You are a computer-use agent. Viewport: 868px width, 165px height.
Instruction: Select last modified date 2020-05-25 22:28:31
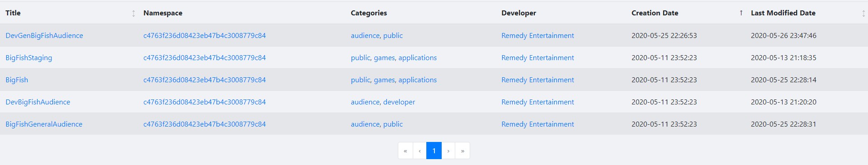pos(783,124)
